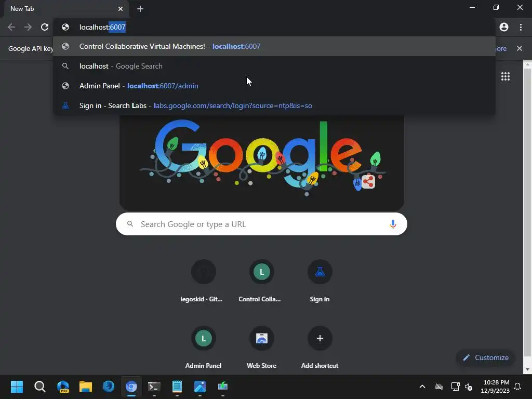Screen dimensions: 532x399
Task: Open the Chrome profile icon
Action: (x=504, y=27)
